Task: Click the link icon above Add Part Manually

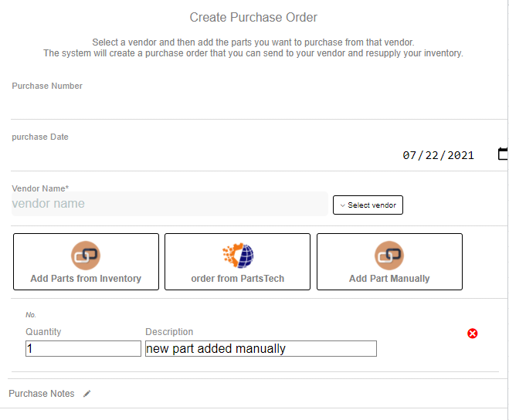Action: (389, 255)
